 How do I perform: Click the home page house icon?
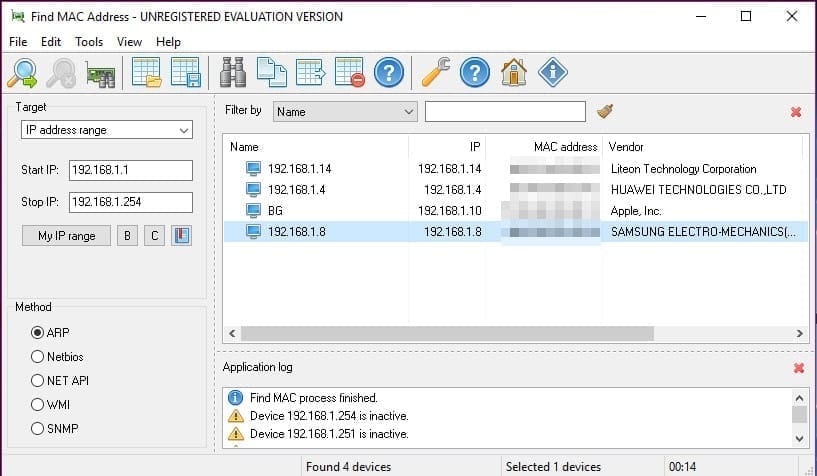513,73
